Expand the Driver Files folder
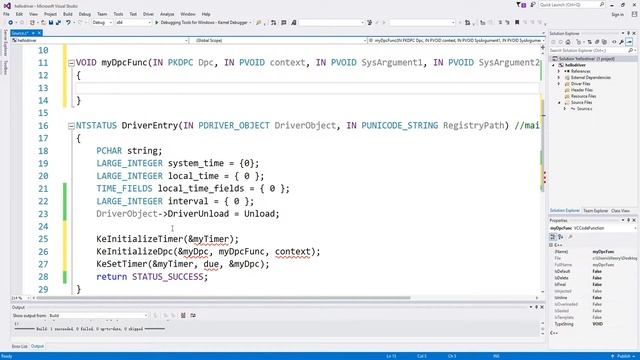Viewport: 640px width, 360px height. click(559, 84)
